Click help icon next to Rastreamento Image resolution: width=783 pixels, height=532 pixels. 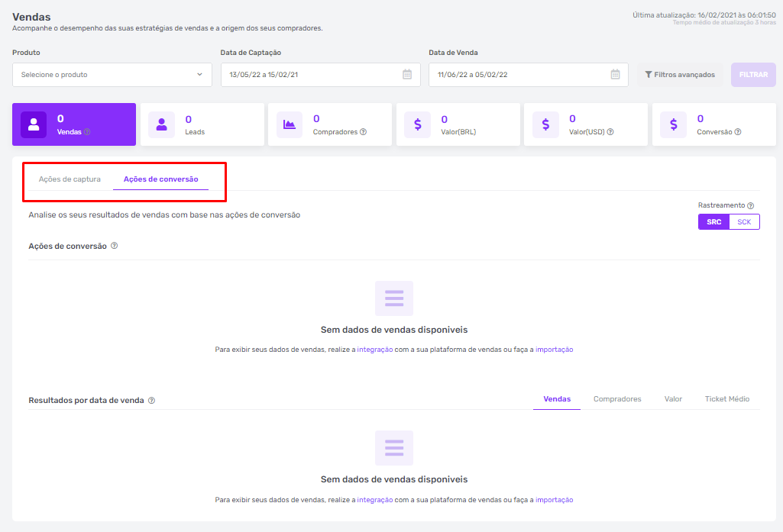751,205
